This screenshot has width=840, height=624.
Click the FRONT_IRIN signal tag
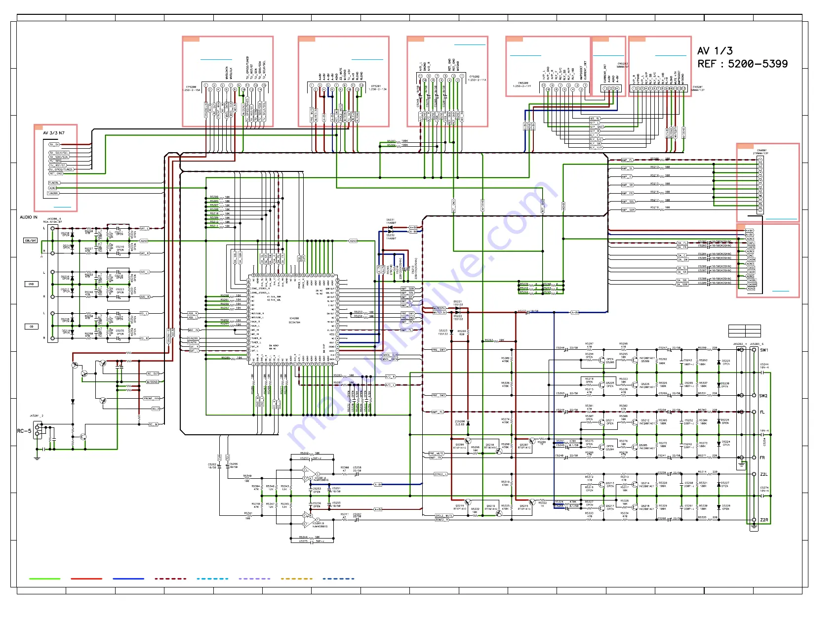(x=152, y=398)
